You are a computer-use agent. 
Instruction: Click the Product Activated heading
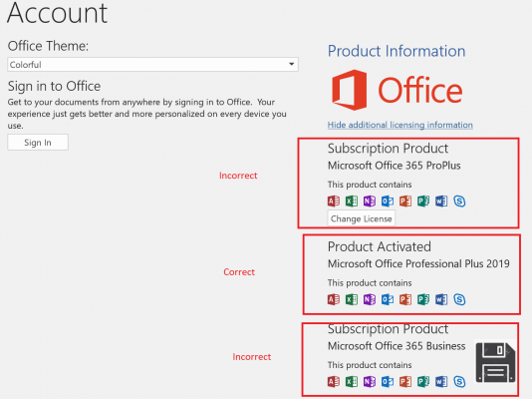pyautogui.click(x=379, y=246)
